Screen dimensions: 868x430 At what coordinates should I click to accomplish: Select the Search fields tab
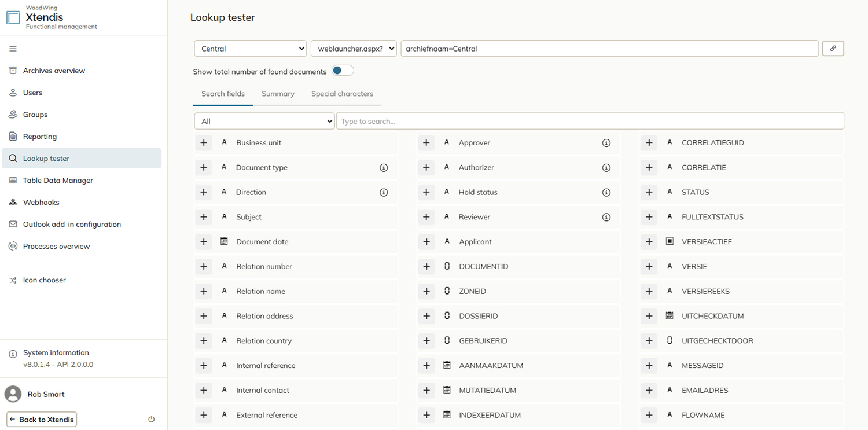tap(223, 94)
